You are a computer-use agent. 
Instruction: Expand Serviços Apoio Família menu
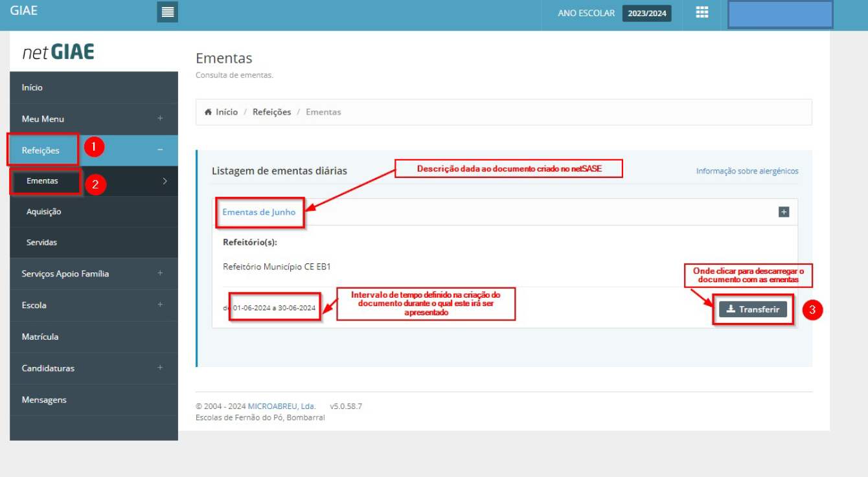(160, 273)
